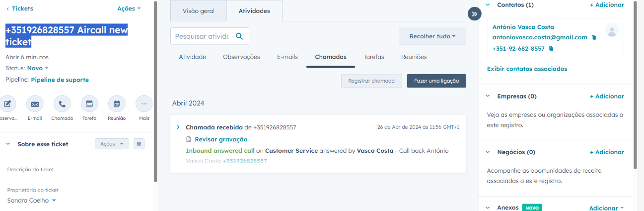This screenshot has height=211, width=644.
Task: Open the Status Novo dropdown
Action: 38,68
